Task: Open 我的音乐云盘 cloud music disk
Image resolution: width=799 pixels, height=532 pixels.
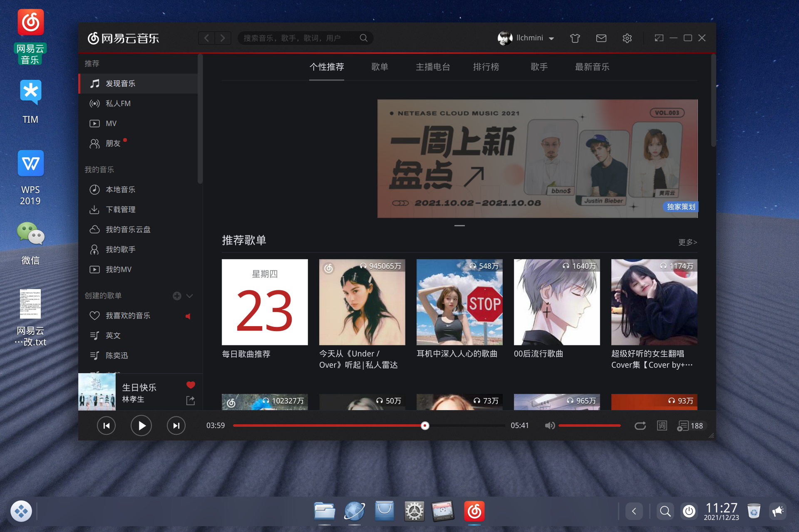Action: (128, 229)
